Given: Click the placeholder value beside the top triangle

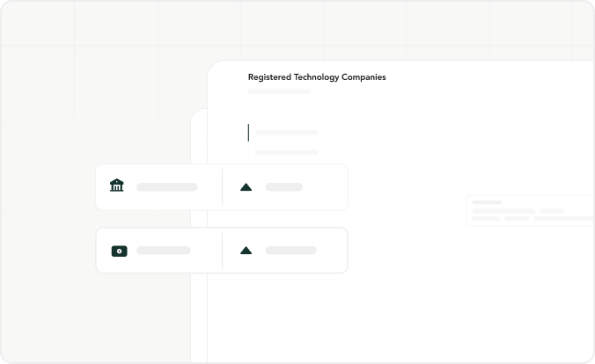Looking at the screenshot, I should (x=283, y=187).
